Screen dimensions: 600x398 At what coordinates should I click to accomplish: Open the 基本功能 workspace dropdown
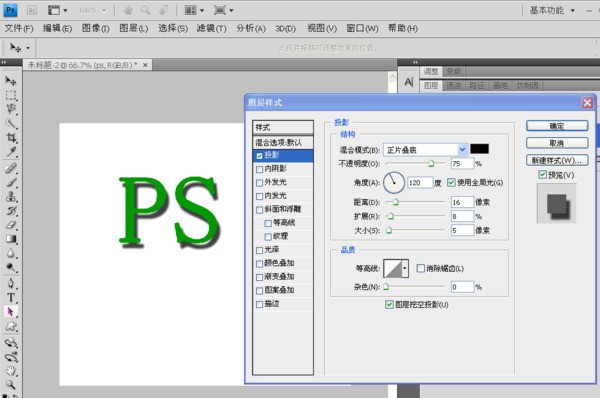pyautogui.click(x=552, y=10)
